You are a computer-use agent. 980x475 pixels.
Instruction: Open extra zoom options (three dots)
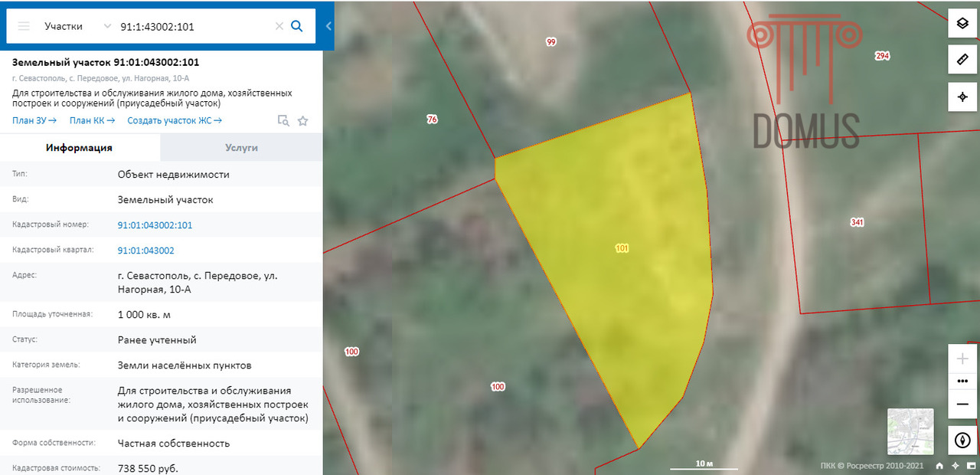[x=962, y=381]
